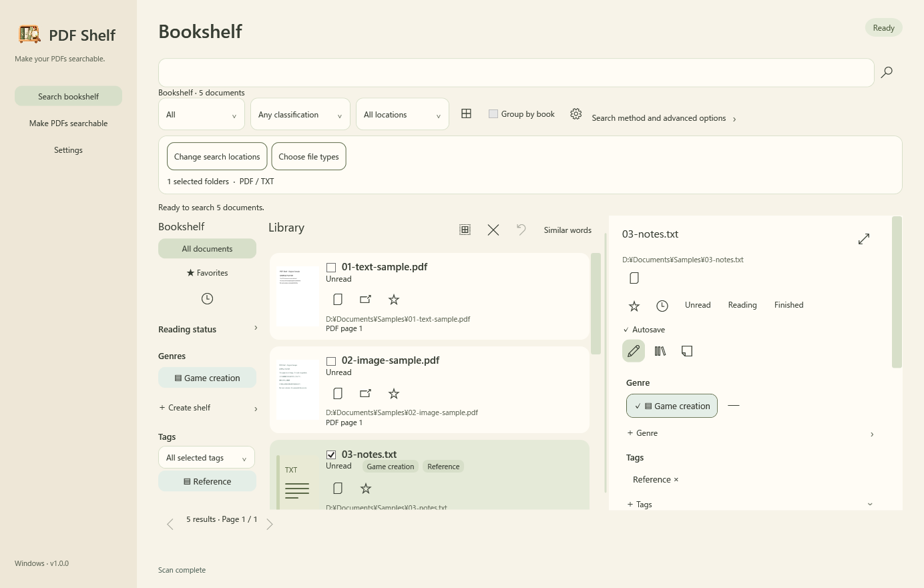The width and height of the screenshot is (924, 588).
Task: Click the bookshelf books icon in details
Action: point(660,350)
